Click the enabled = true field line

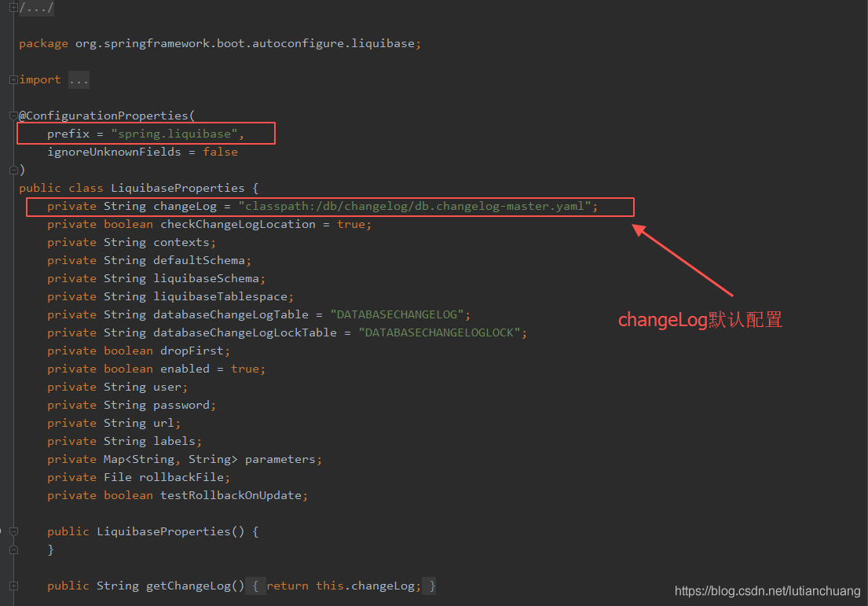pos(157,368)
